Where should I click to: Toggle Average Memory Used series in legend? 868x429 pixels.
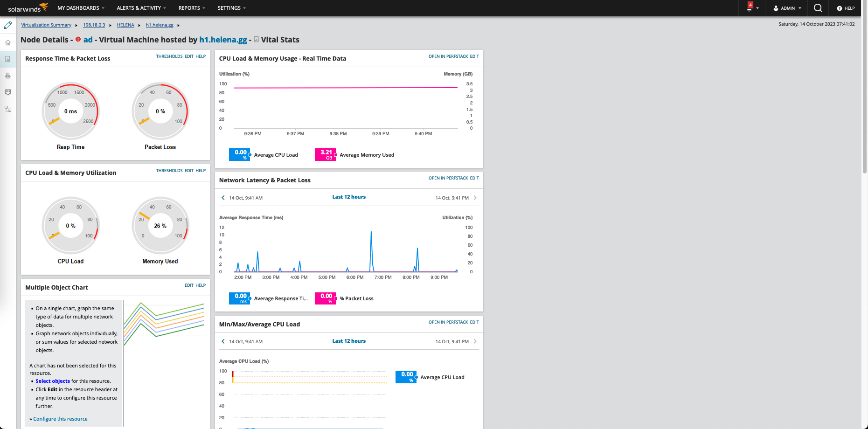[367, 155]
